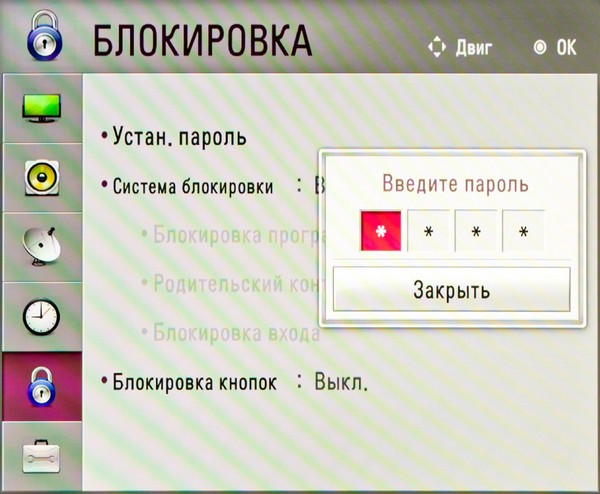600x494 pixels.
Task: Choose the dimmed Родительский контроль option
Action: pos(235,284)
